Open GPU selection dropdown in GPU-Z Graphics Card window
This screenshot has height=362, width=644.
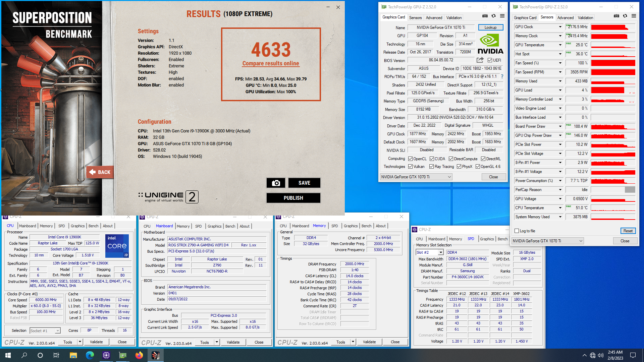coord(416,177)
